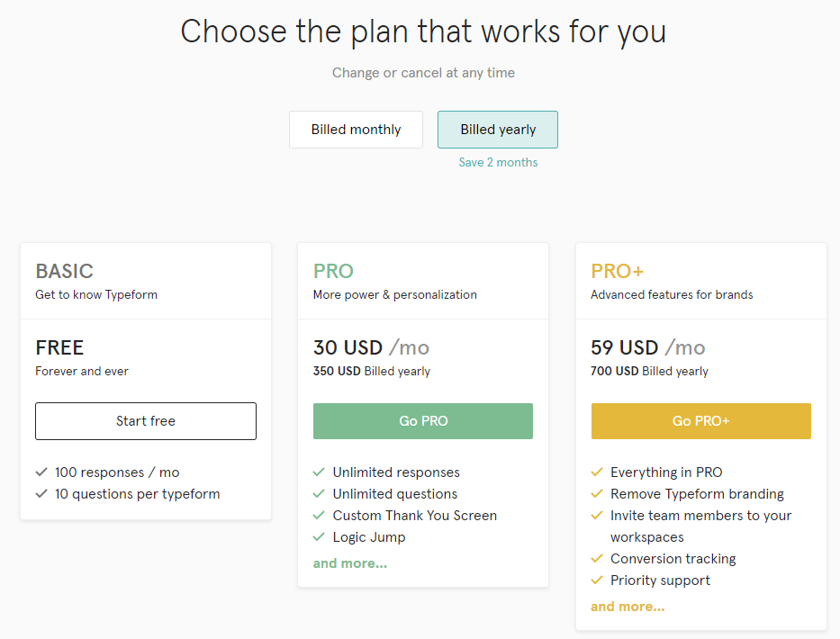Image resolution: width=840 pixels, height=639 pixels.
Task: Click the Save 2 months text
Action: coord(498,163)
